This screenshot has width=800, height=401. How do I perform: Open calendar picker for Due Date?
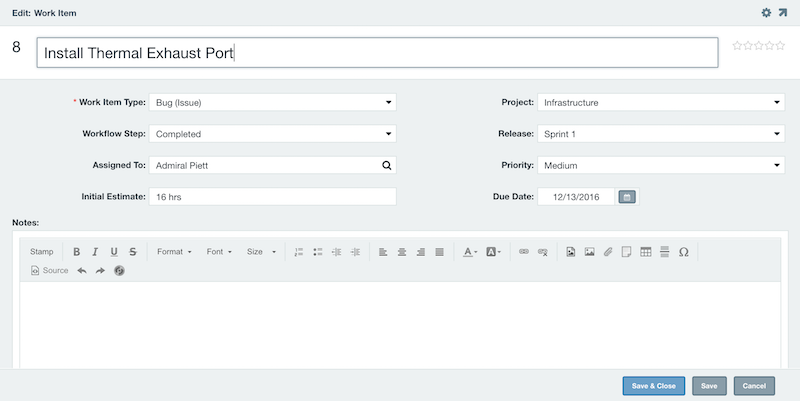[627, 196]
